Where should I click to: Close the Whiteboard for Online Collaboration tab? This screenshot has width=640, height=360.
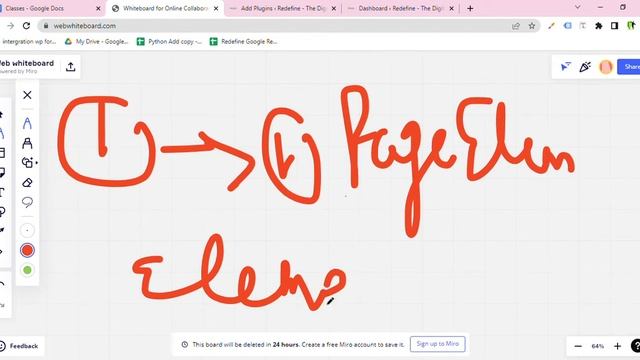(216, 8)
